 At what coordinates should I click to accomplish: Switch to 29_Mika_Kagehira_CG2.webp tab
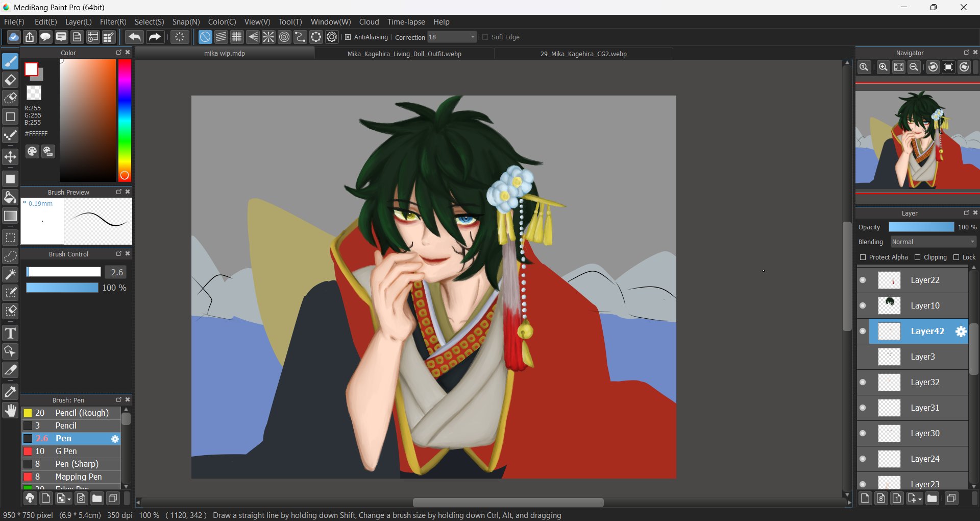pyautogui.click(x=583, y=54)
